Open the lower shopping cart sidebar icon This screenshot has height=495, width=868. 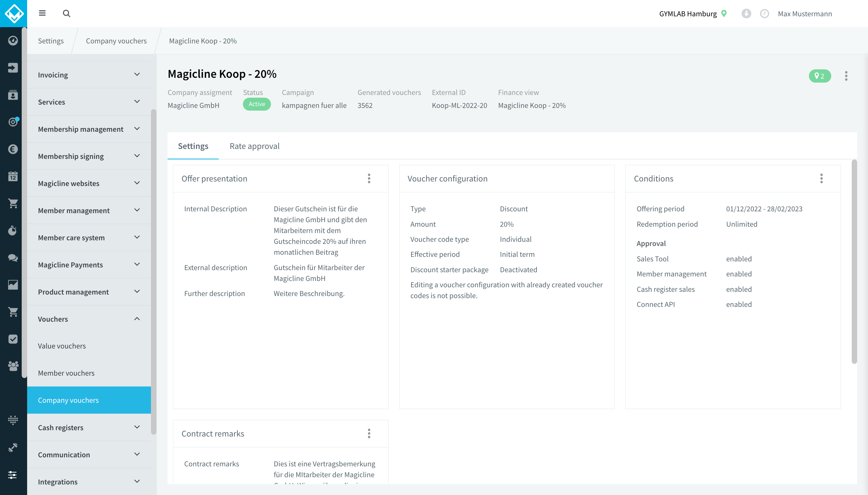click(x=13, y=312)
